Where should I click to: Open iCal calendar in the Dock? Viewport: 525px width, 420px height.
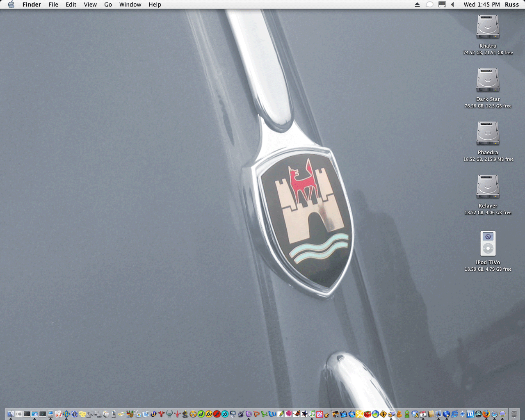coord(423,414)
